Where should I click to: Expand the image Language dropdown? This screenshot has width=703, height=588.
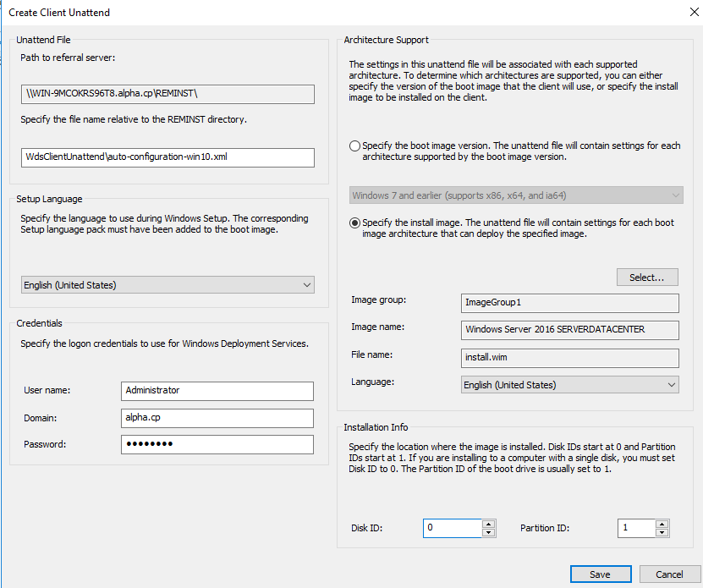(x=570, y=385)
